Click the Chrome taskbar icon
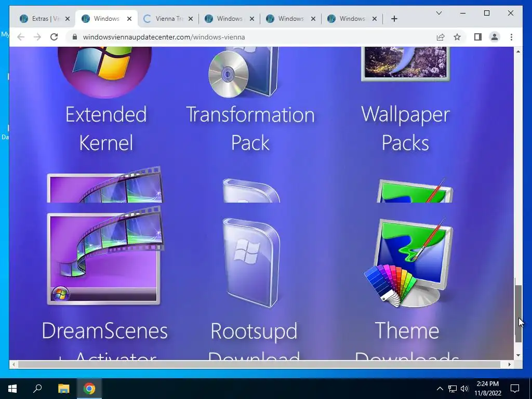Viewport: 532px width, 399px height. point(89,389)
